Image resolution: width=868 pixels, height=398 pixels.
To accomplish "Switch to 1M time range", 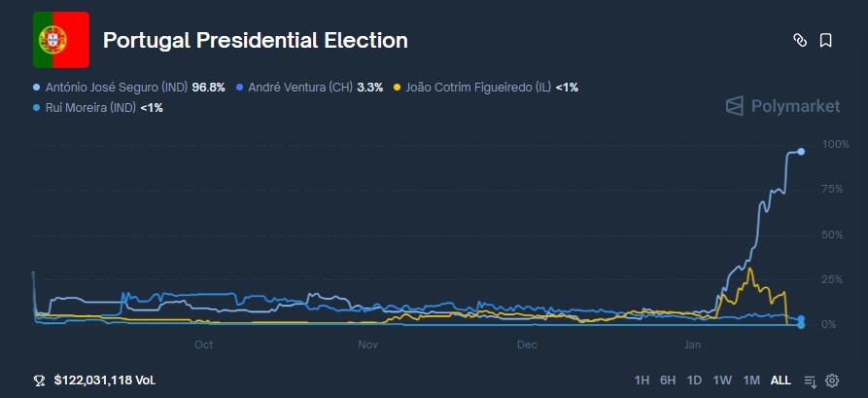I will pyautogui.click(x=751, y=380).
